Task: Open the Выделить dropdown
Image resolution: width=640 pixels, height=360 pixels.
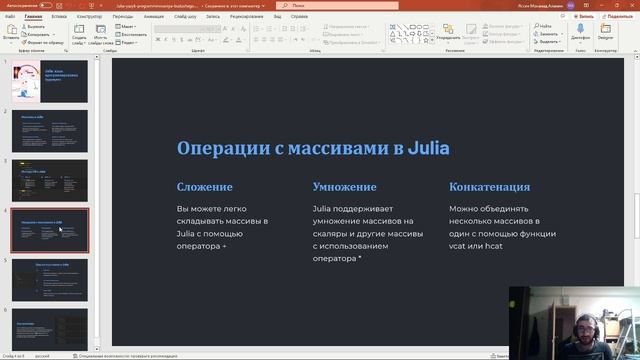Action: point(547,42)
